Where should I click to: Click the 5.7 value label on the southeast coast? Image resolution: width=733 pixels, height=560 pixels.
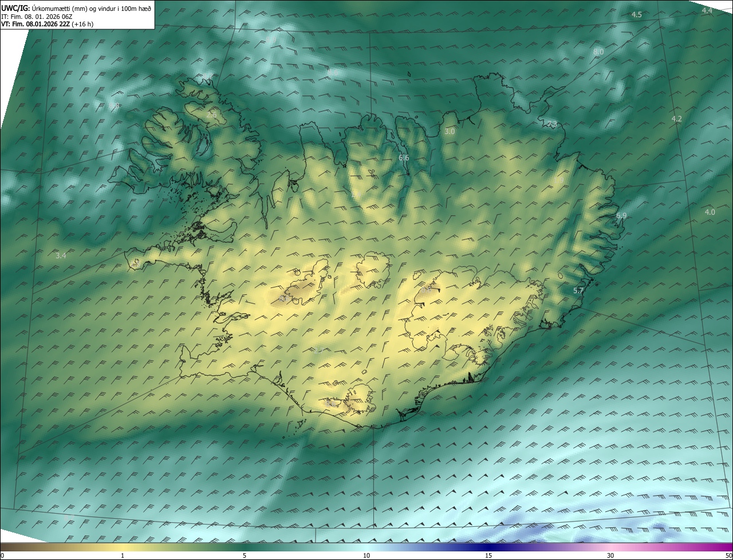(x=578, y=290)
